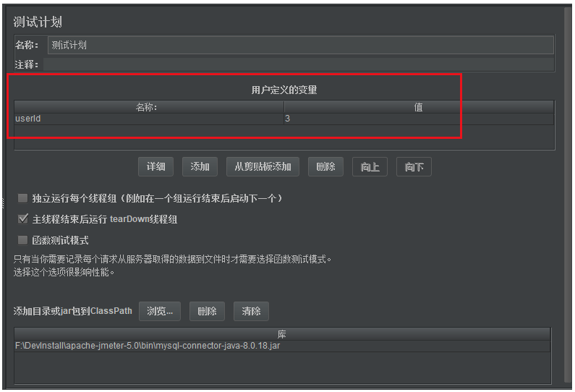The width and height of the screenshot is (575, 392).
Task: Click the 添加 button to add a variable
Action: tap(200, 167)
